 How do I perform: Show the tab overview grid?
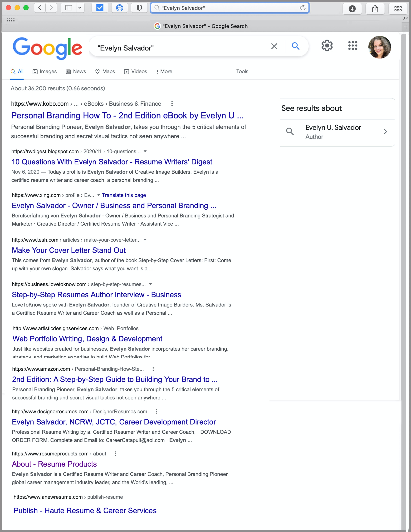click(x=398, y=9)
